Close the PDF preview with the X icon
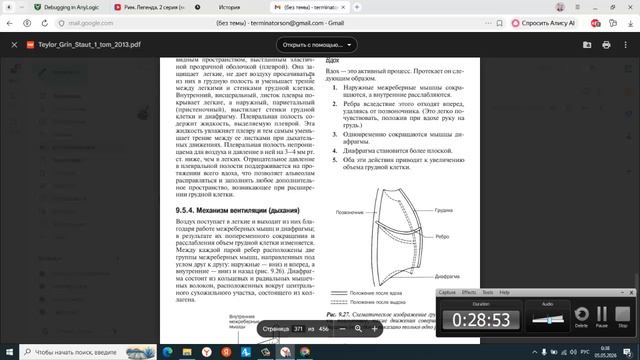This screenshot has height=360, width=640. click(x=14, y=45)
